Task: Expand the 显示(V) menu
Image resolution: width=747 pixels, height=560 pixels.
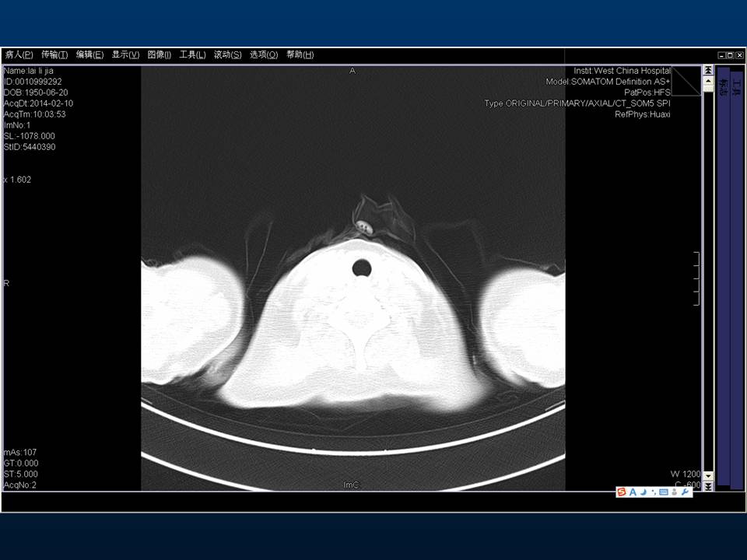Action: (x=125, y=54)
